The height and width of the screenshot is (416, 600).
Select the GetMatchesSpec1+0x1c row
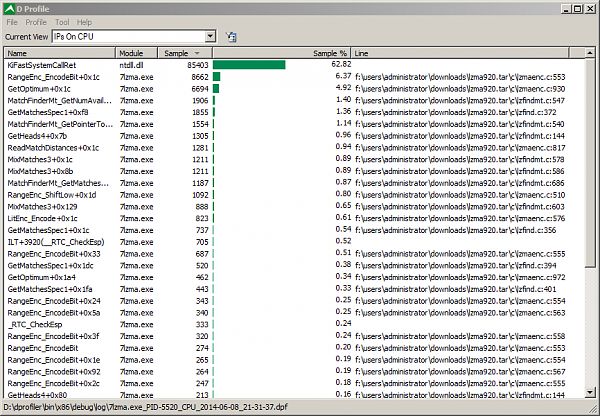(295, 230)
